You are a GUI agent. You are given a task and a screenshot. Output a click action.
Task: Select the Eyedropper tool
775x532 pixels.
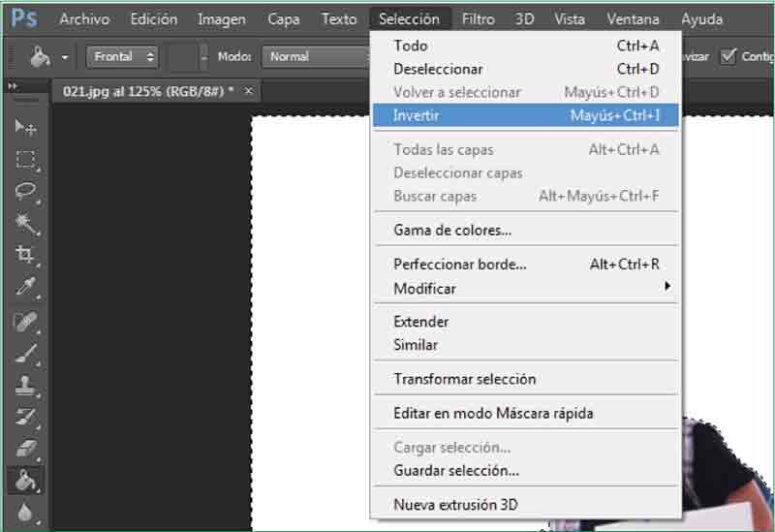pos(25,287)
